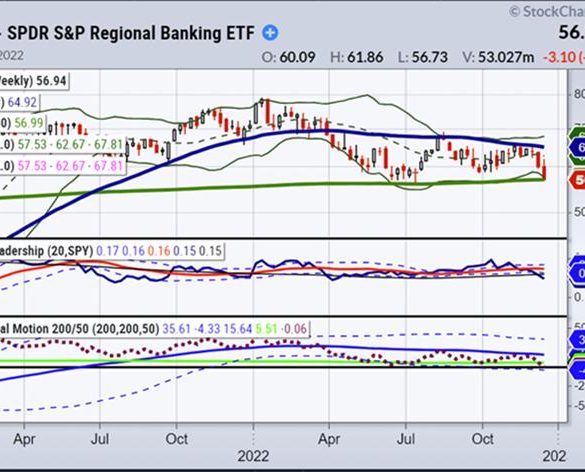Click the Apr label right of the 2022 label
The height and width of the screenshot is (472, 585).
pyautogui.click(x=329, y=439)
